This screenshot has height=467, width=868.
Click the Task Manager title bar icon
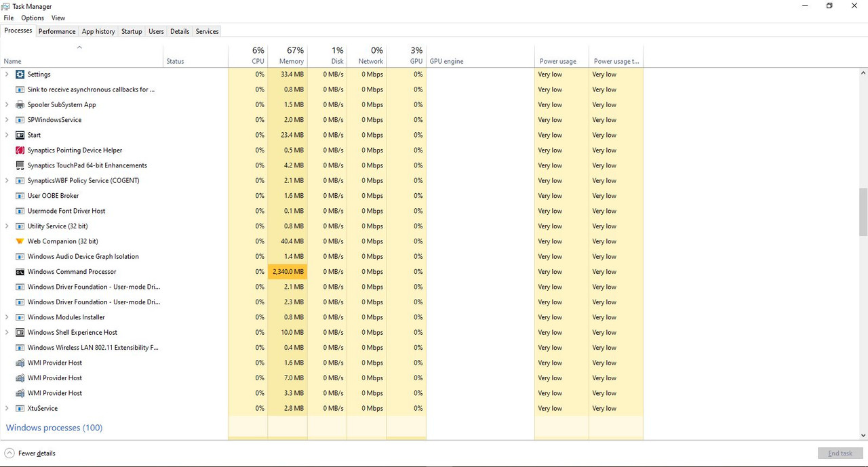[x=6, y=6]
